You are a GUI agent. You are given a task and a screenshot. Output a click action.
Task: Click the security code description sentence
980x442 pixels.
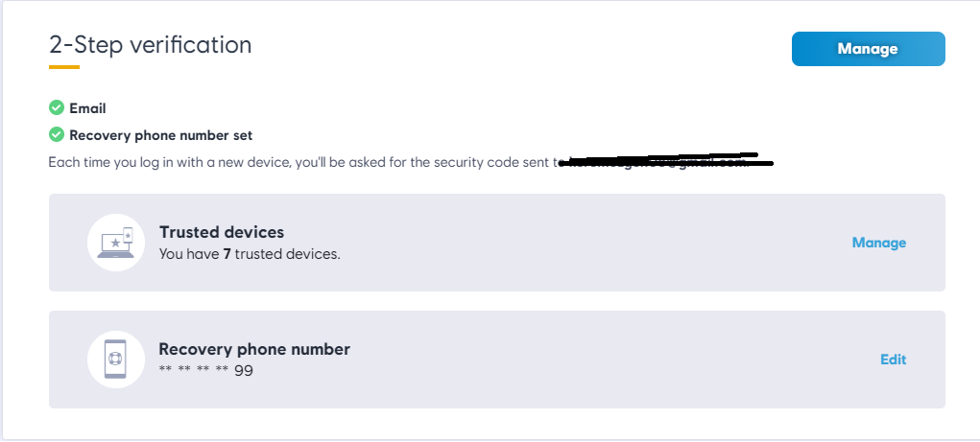click(298, 162)
